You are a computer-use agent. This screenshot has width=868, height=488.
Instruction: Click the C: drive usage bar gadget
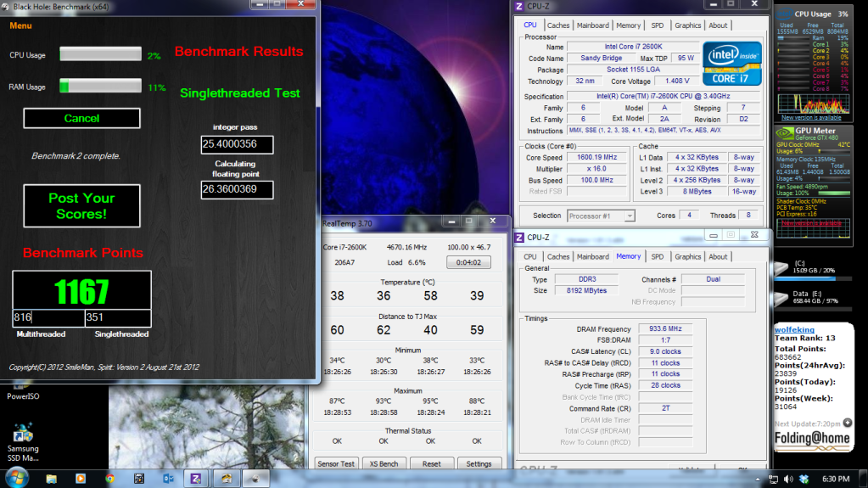tap(813, 278)
